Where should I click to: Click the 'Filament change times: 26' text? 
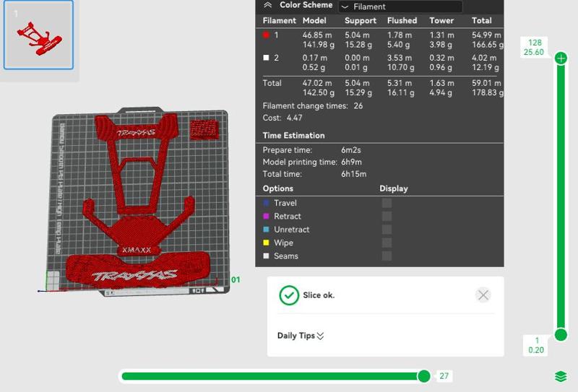coord(313,106)
